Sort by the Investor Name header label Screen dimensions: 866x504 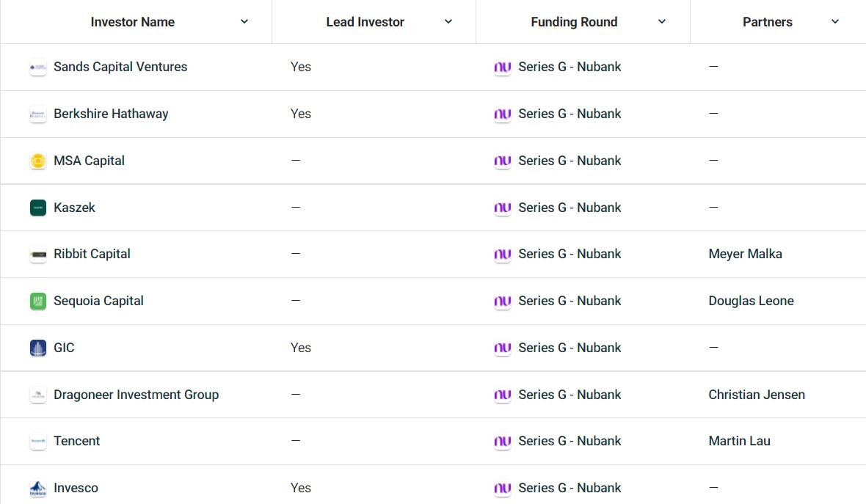(x=133, y=22)
